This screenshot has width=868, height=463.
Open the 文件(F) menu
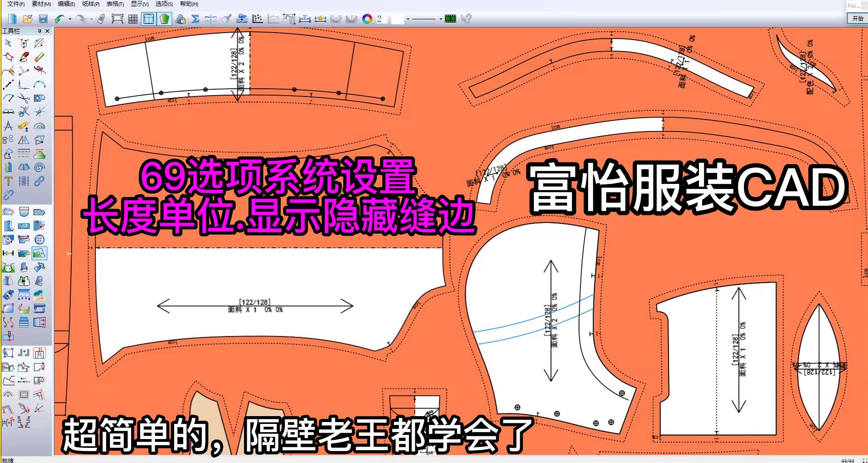16,4
